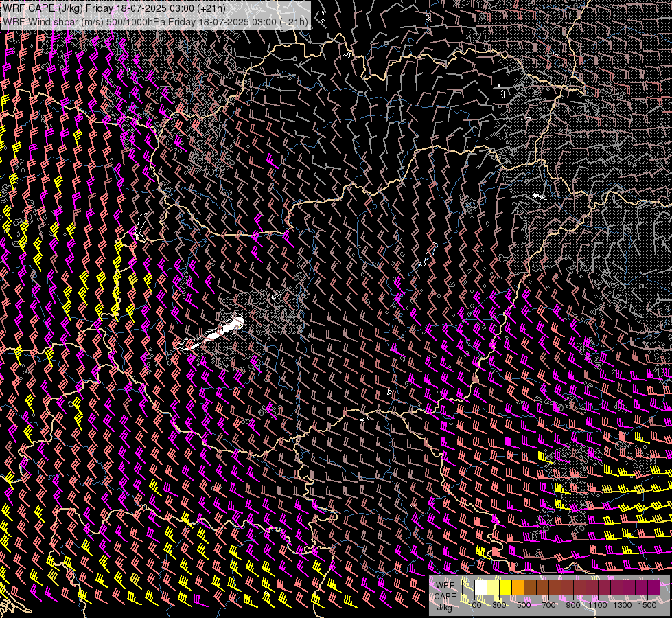Image resolution: width=672 pixels, height=618 pixels.
Task: Click the "700" legend value
Action: point(548,605)
